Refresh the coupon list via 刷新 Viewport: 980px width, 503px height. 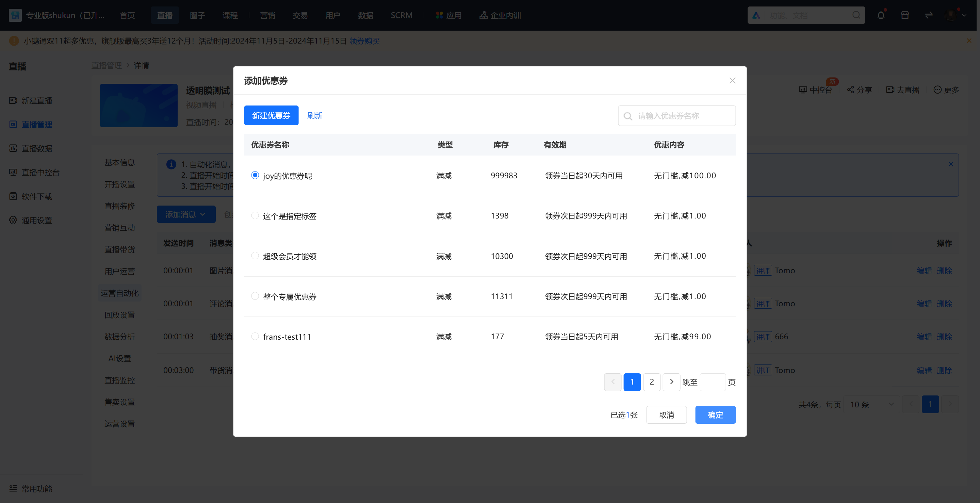[315, 115]
